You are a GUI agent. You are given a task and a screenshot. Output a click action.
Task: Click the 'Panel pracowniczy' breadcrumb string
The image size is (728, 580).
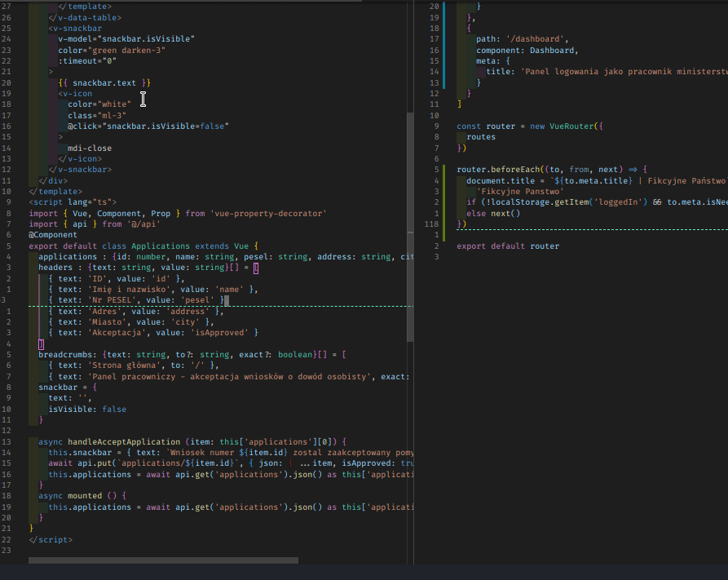229,376
